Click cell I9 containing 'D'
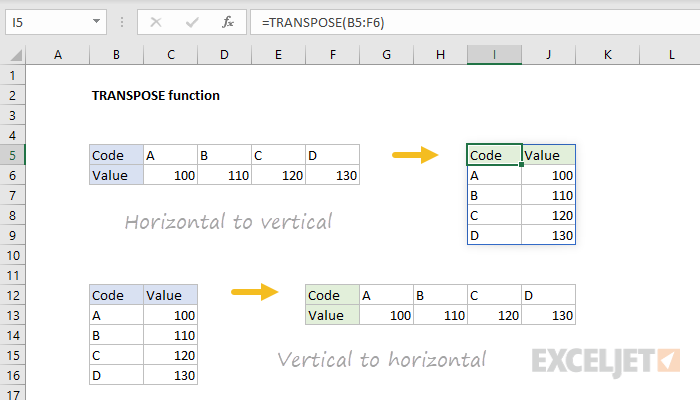The height and width of the screenshot is (400, 700). [494, 235]
